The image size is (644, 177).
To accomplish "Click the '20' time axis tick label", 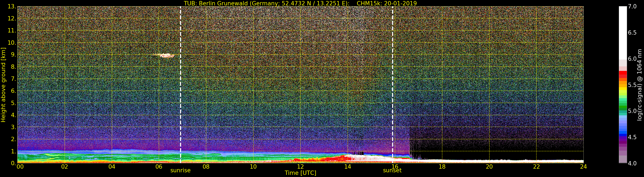I will pyautogui.click(x=489, y=166).
